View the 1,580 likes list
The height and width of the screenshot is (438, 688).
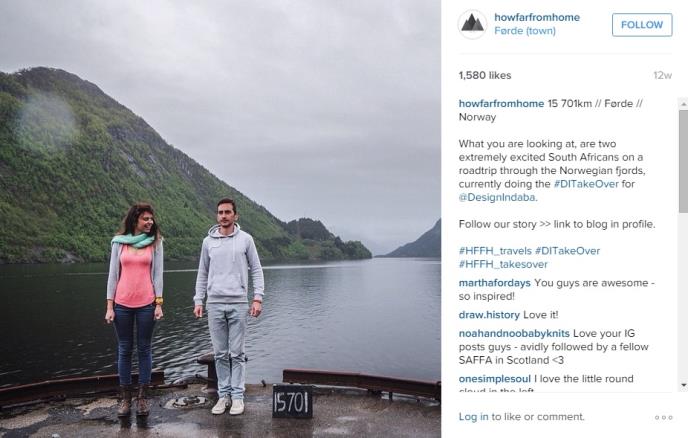485,75
